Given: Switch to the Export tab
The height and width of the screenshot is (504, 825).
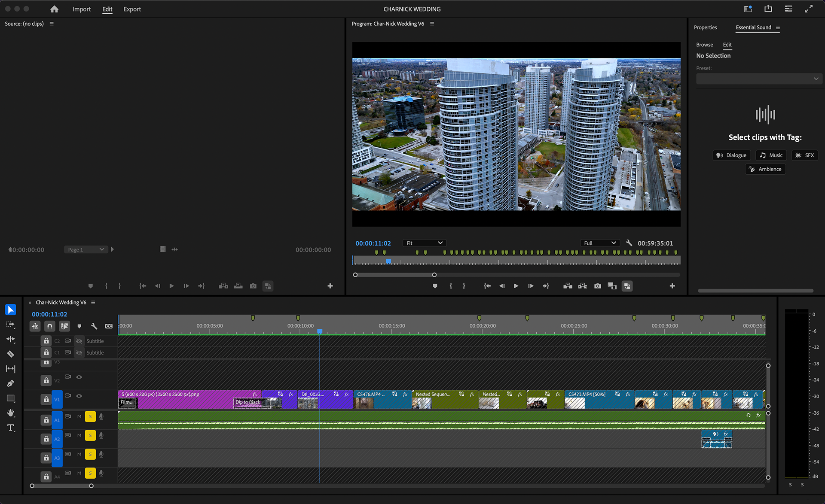Looking at the screenshot, I should click(132, 9).
